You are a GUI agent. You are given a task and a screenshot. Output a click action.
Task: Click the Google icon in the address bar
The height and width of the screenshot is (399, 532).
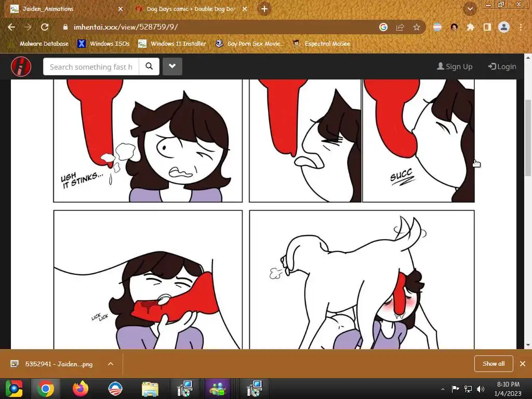click(383, 27)
